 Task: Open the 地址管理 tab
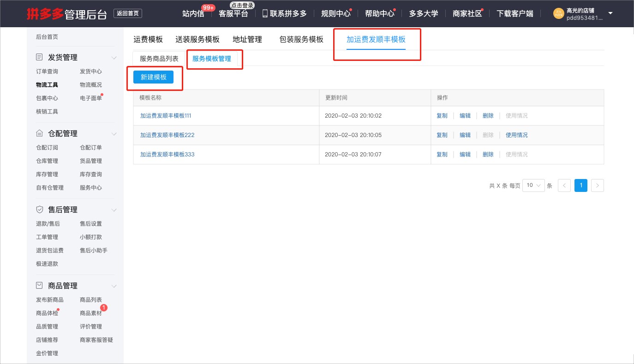pyautogui.click(x=247, y=39)
